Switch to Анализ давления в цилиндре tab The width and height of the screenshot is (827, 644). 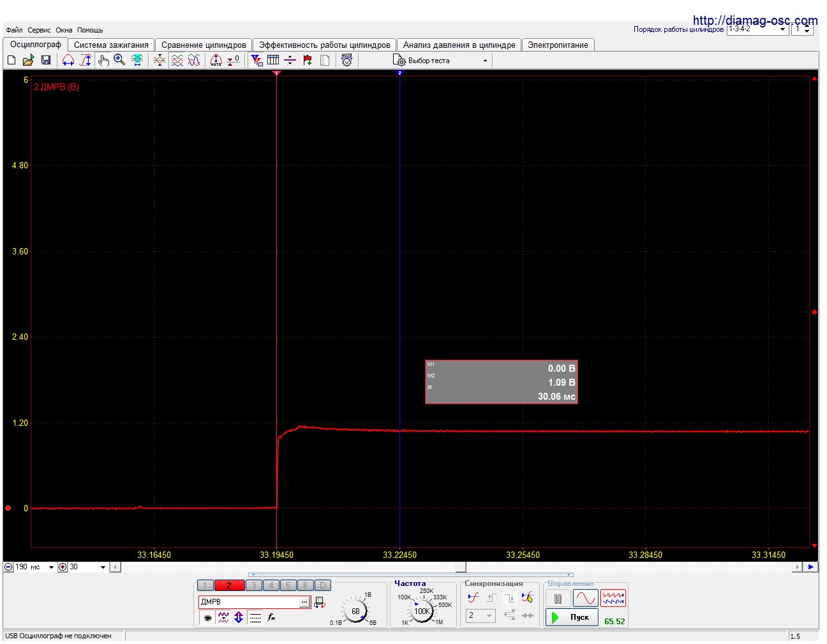pos(459,45)
